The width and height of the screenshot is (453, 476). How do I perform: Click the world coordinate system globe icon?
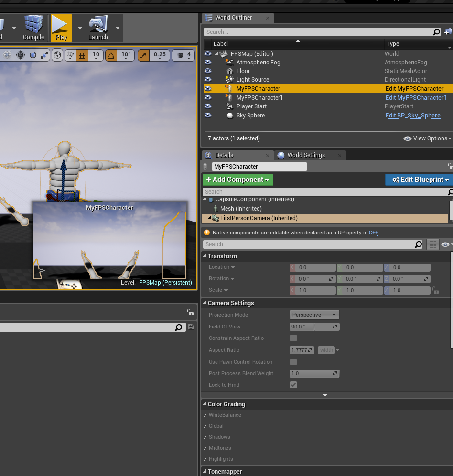[x=57, y=55]
